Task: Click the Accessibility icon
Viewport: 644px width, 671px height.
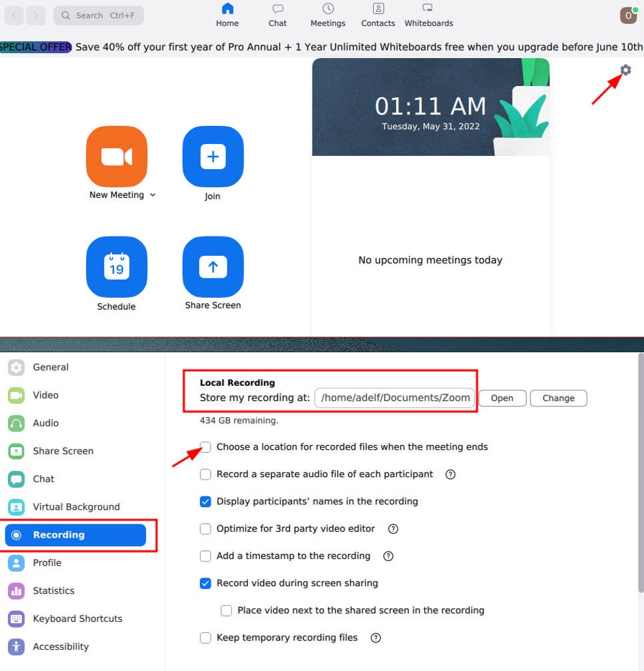Action: 16,646
